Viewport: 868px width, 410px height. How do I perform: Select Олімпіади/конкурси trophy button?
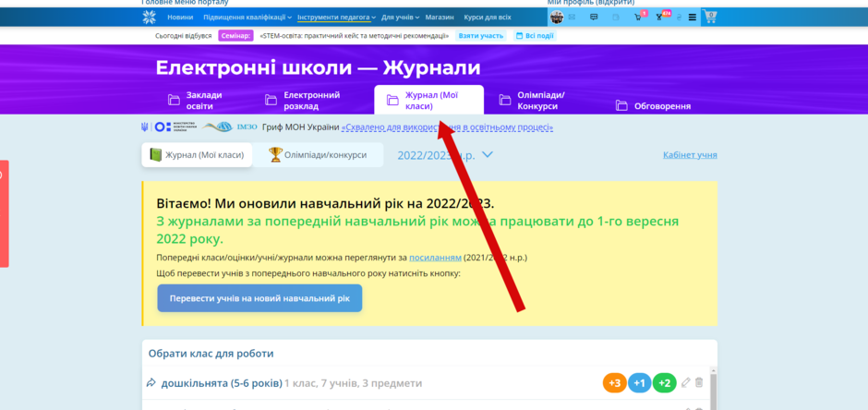318,155
